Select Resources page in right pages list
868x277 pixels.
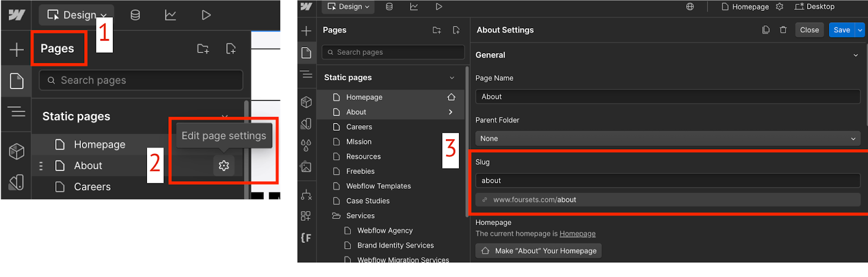coord(363,156)
